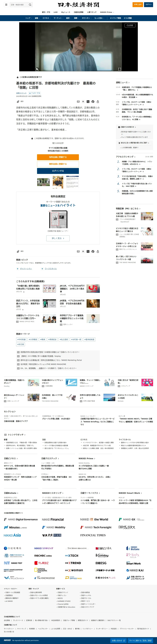Share by email icon below article
Image resolution: width=157 pixels, height=644 pixels.
[78, 251]
